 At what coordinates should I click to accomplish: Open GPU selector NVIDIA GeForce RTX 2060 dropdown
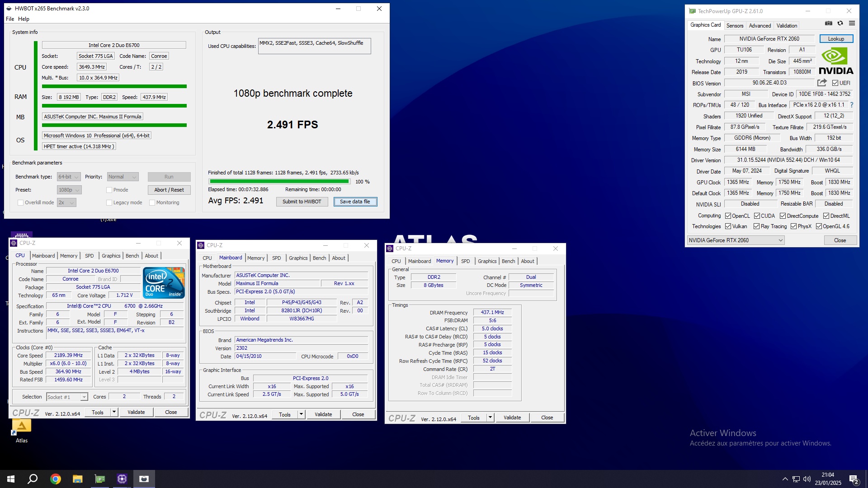click(736, 240)
